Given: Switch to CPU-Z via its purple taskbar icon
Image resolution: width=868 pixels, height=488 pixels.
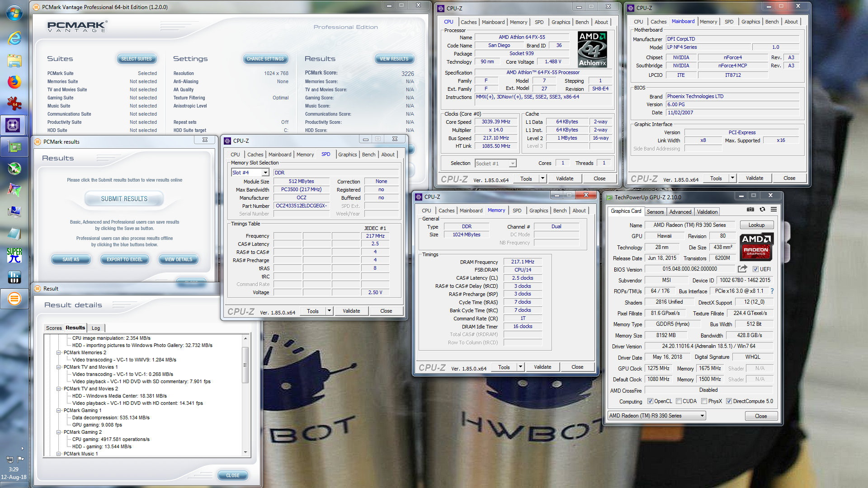Looking at the screenshot, I should tap(13, 125).
